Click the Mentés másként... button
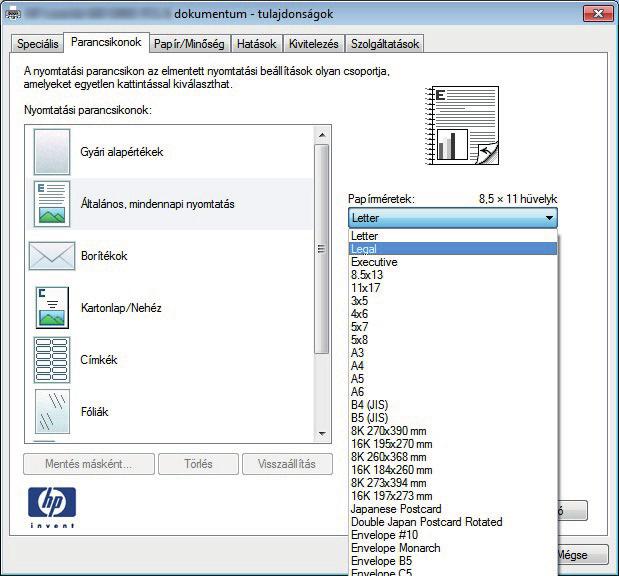Screen dimensions: 619x576 pyautogui.click(x=89, y=464)
